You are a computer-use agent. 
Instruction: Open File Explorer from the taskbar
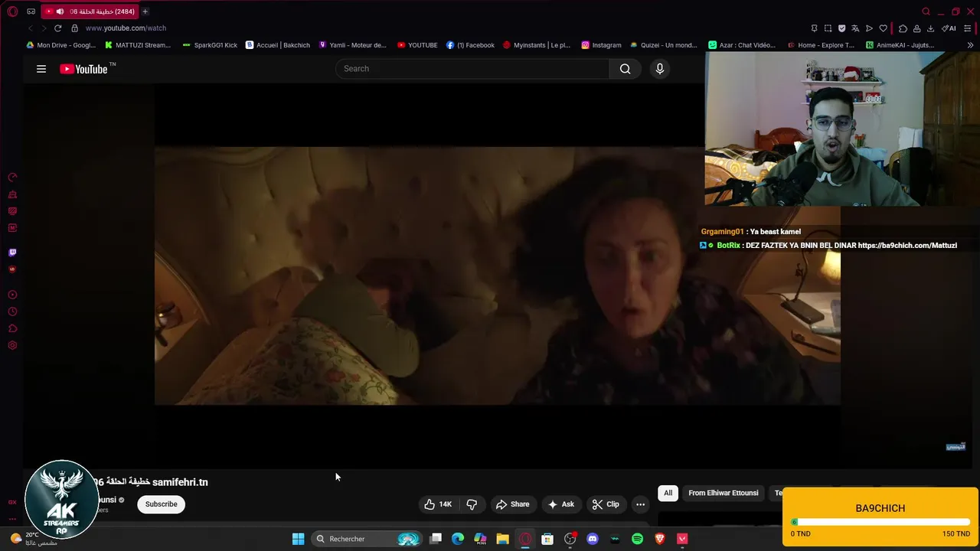tap(502, 539)
